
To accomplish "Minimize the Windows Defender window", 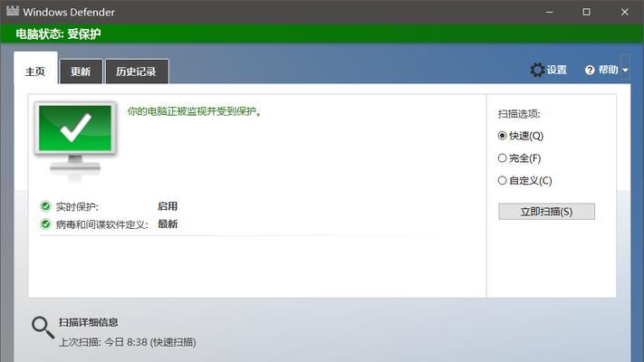I will tap(549, 12).
